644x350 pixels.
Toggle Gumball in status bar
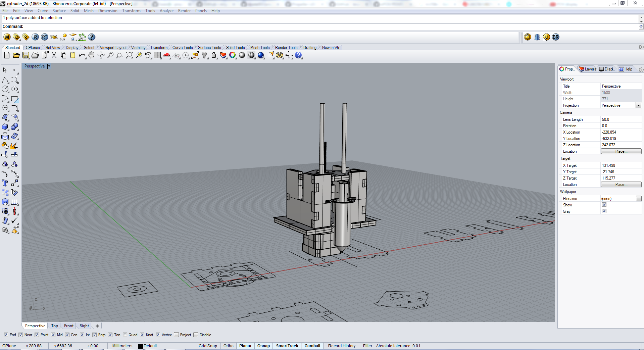pos(312,346)
